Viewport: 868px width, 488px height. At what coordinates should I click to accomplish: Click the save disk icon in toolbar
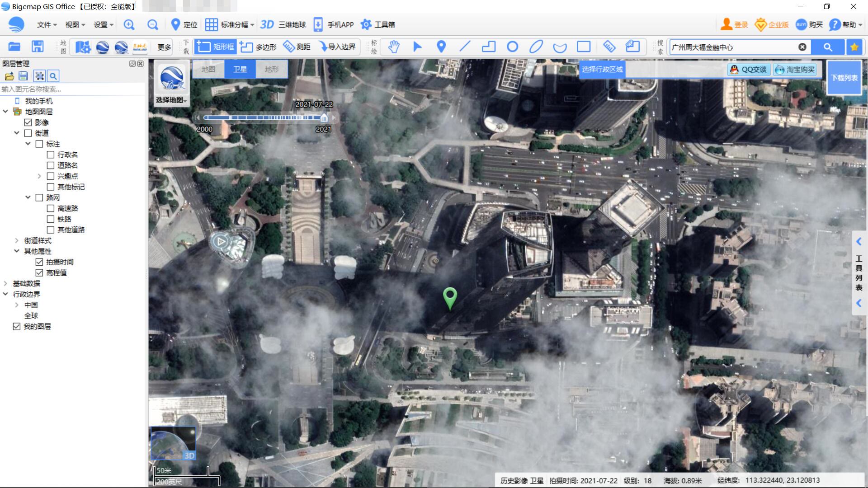click(38, 47)
